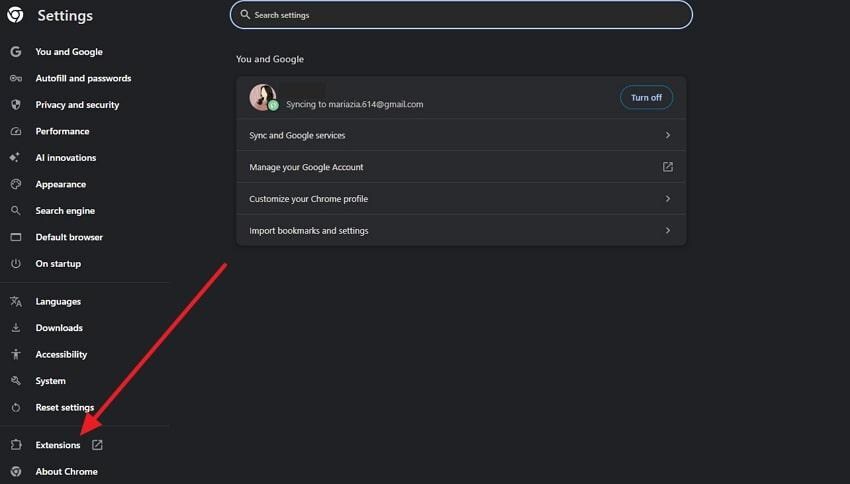Open Customize your Chrome profile row
The image size is (850, 484).
[461, 199]
